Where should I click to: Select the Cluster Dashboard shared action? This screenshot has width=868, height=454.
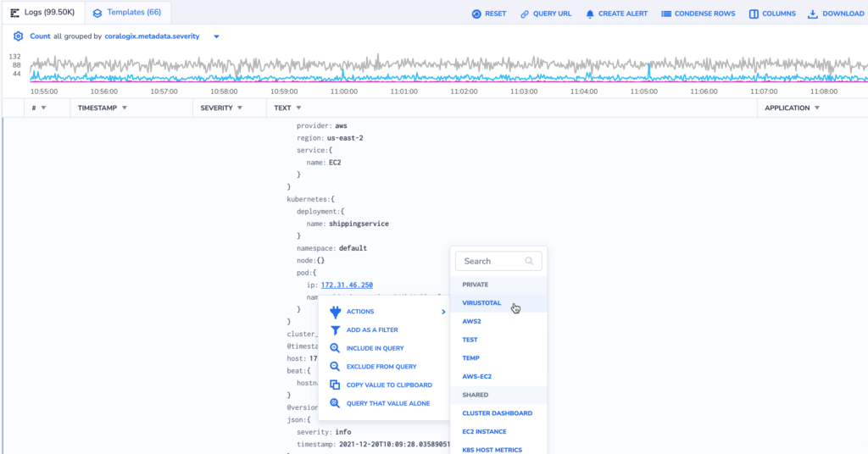[x=498, y=413]
